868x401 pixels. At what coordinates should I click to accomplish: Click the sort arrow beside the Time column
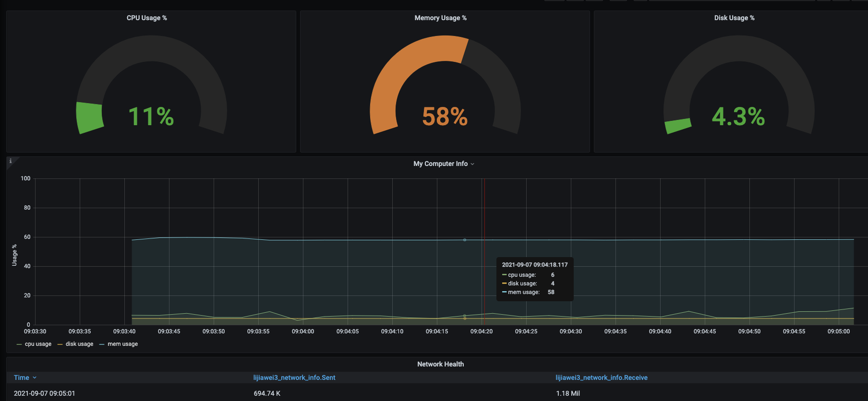point(35,378)
